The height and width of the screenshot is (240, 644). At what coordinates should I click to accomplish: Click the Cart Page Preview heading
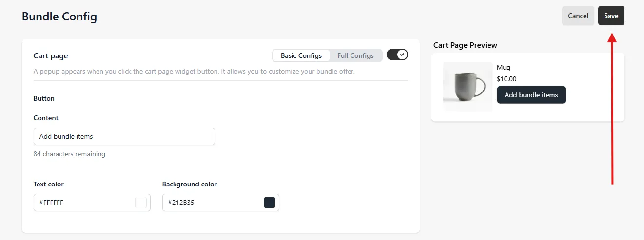(465, 45)
